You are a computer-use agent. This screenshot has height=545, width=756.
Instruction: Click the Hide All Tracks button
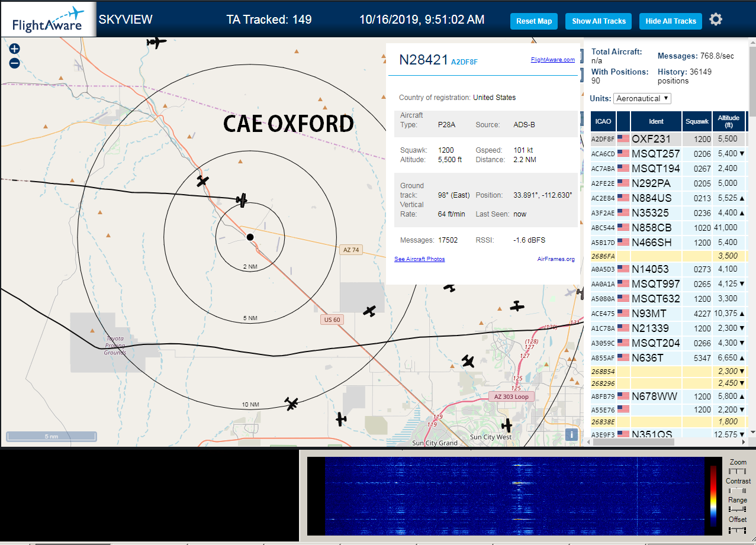click(x=671, y=21)
